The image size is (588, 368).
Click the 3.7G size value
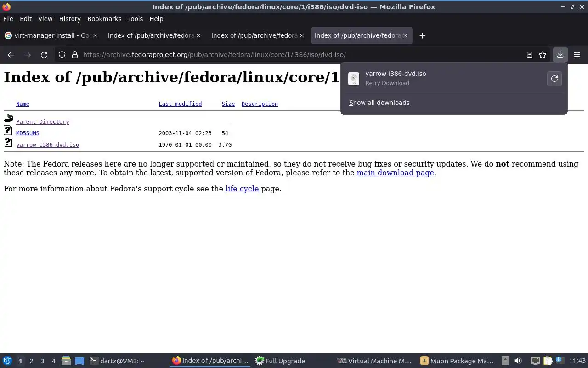point(225,145)
